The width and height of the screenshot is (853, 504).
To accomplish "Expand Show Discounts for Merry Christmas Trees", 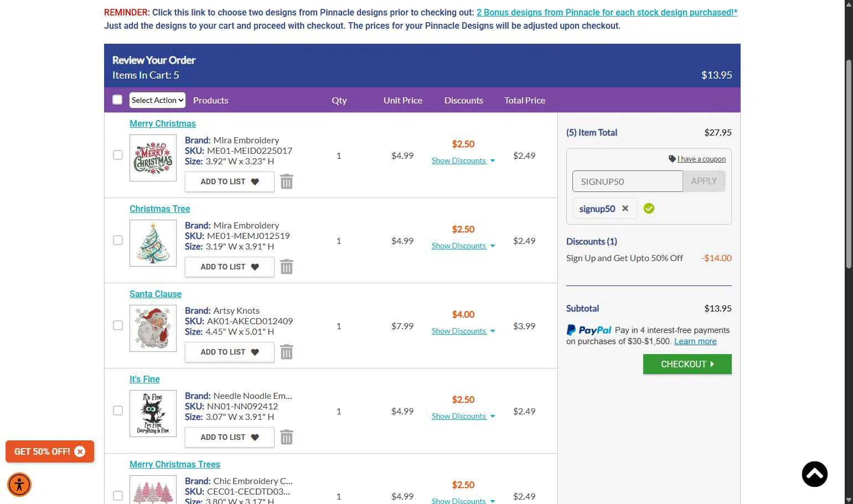I will 463,501.
